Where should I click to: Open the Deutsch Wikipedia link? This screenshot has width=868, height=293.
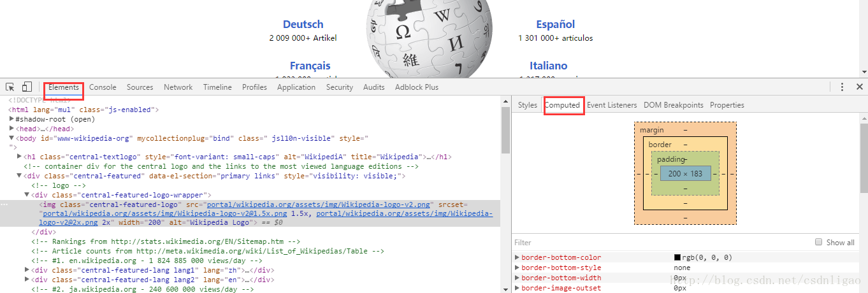pyautogui.click(x=303, y=24)
